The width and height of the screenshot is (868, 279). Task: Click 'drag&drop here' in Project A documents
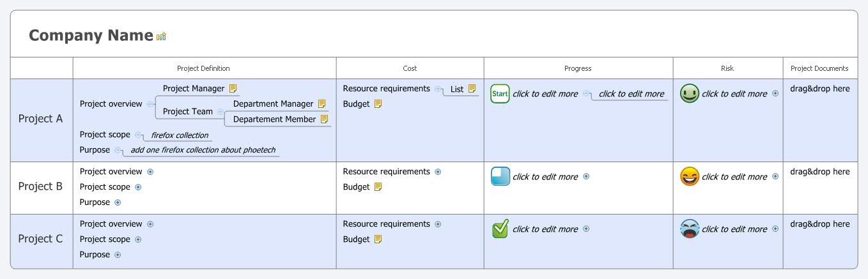[820, 89]
